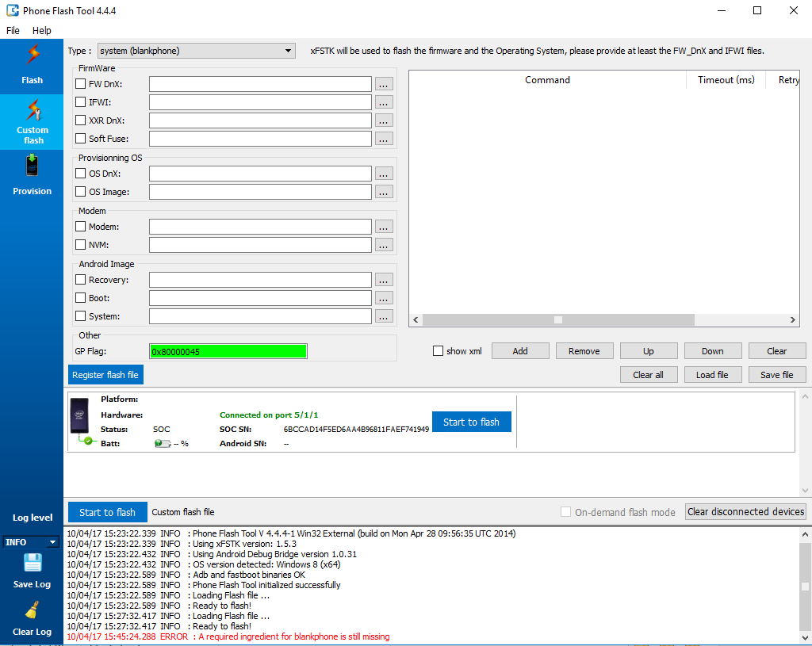812x646 pixels.
Task: Click the Phone Flash Tool title bar icon
Action: (13, 10)
